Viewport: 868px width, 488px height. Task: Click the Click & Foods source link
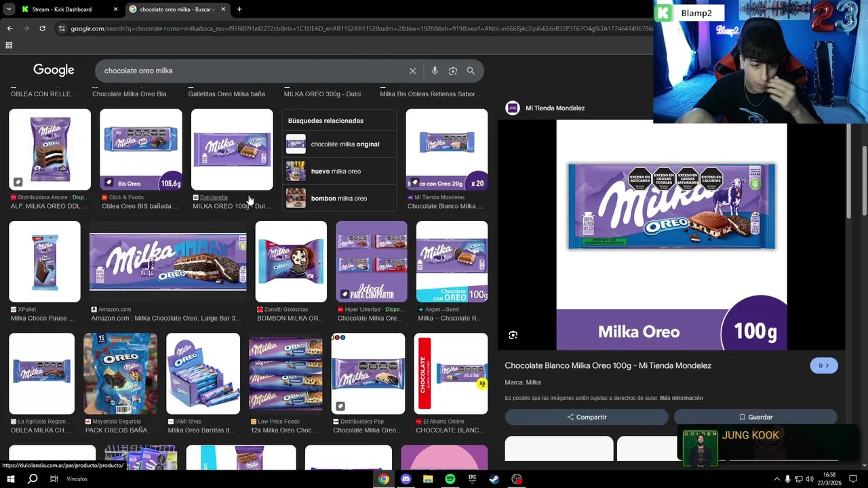point(126,197)
